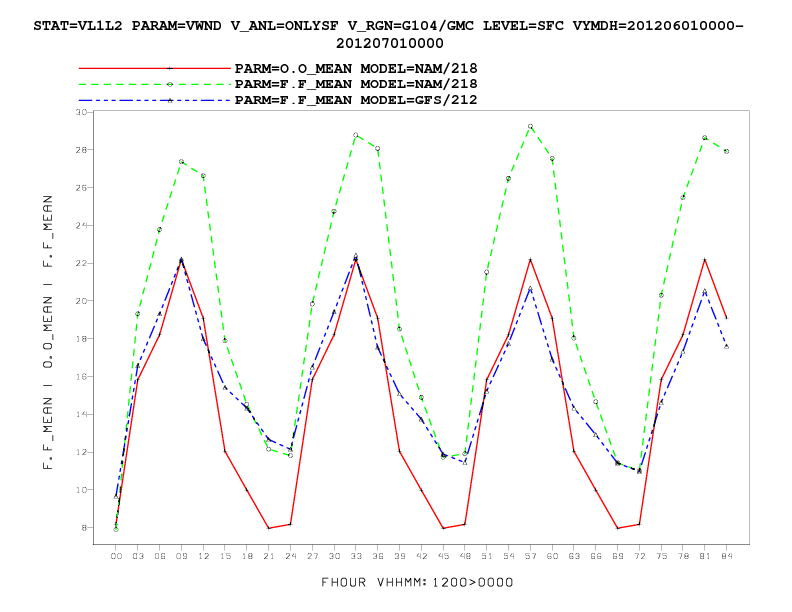Click the x-axis forecast hour 39
Image resolution: width=792 pixels, height=612 pixels.
400,556
